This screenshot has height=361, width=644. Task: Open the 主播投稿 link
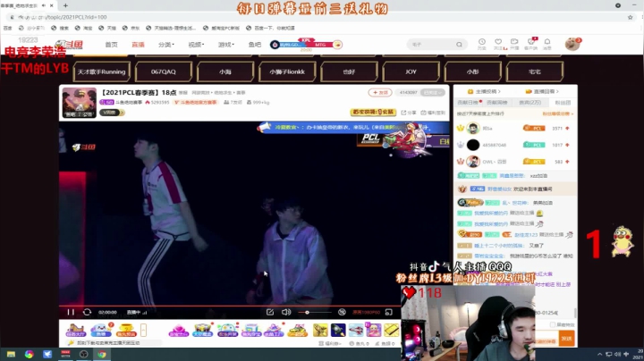(484, 91)
